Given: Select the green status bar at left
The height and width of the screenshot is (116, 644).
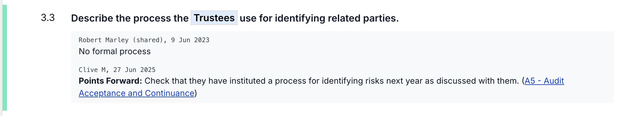Looking at the screenshot, I should pos(5,58).
